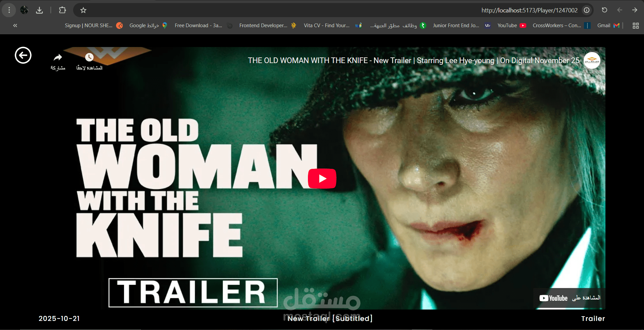This screenshot has width=644, height=330.
Task: Click the Trailer type label
Action: click(593, 319)
